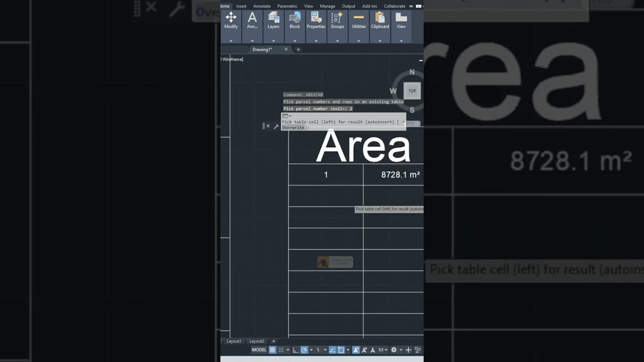The height and width of the screenshot is (362, 644).
Task: Click the 'Command: AREATAB' history line
Action: click(x=303, y=95)
